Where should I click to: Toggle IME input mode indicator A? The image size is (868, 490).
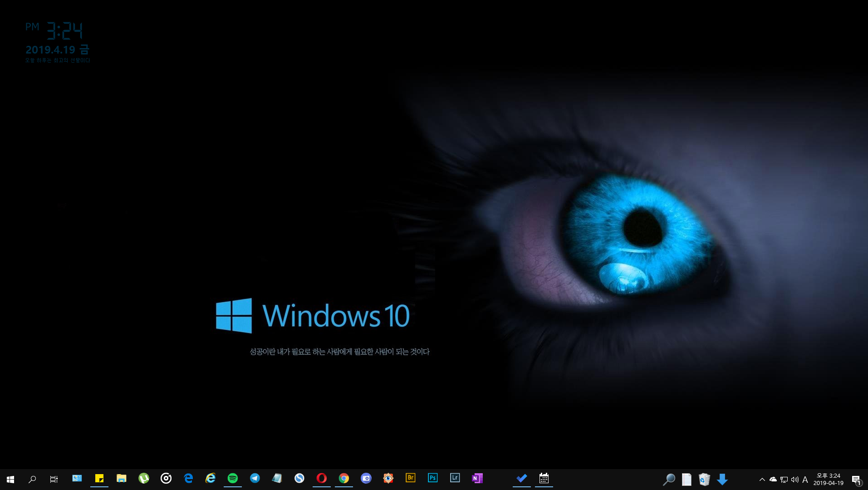(x=805, y=480)
